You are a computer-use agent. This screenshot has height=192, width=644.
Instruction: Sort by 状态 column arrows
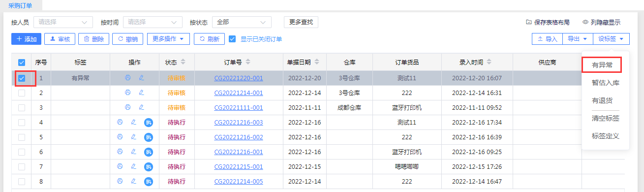tap(184, 62)
